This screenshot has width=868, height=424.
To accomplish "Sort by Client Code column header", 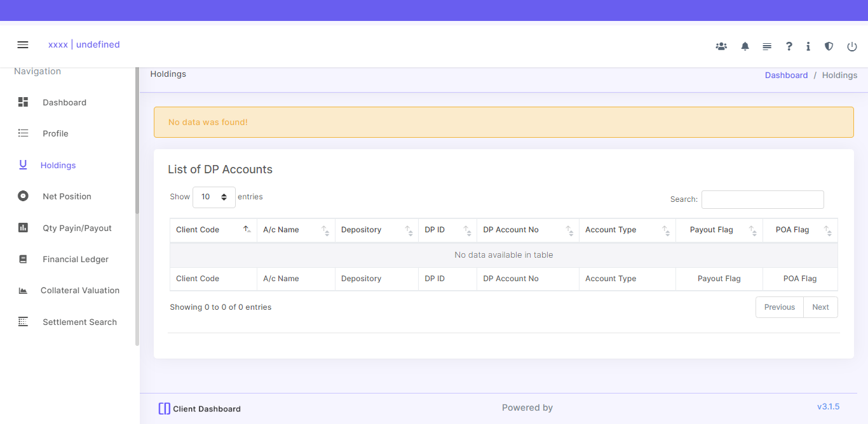I will [x=214, y=230].
